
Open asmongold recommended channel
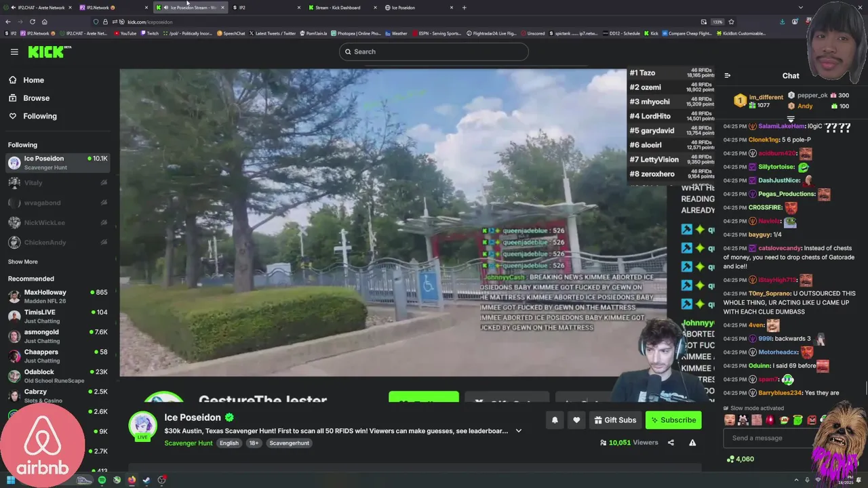pos(58,336)
